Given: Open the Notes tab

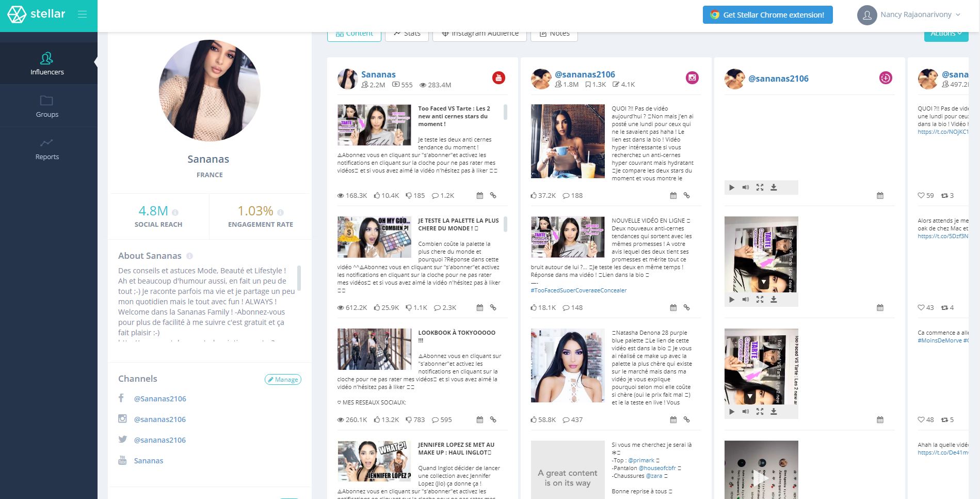Looking at the screenshot, I should [554, 34].
